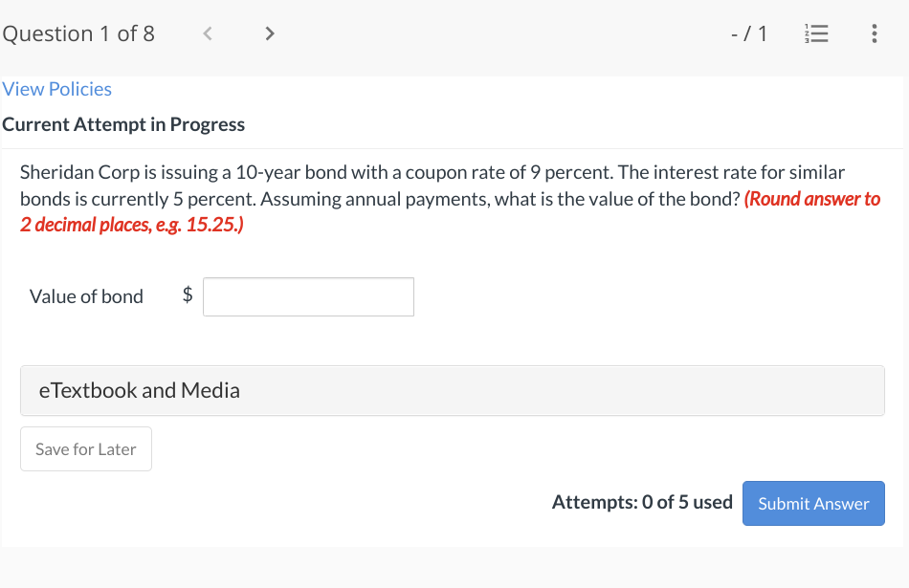Open the question list icon
This screenshot has height=588, width=909.
coord(818,34)
